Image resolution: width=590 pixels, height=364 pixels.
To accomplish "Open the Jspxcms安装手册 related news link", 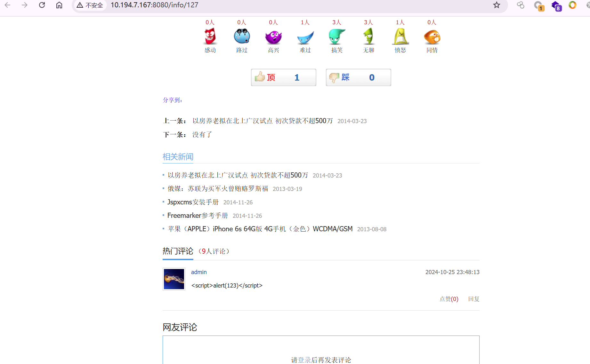I will tap(193, 202).
